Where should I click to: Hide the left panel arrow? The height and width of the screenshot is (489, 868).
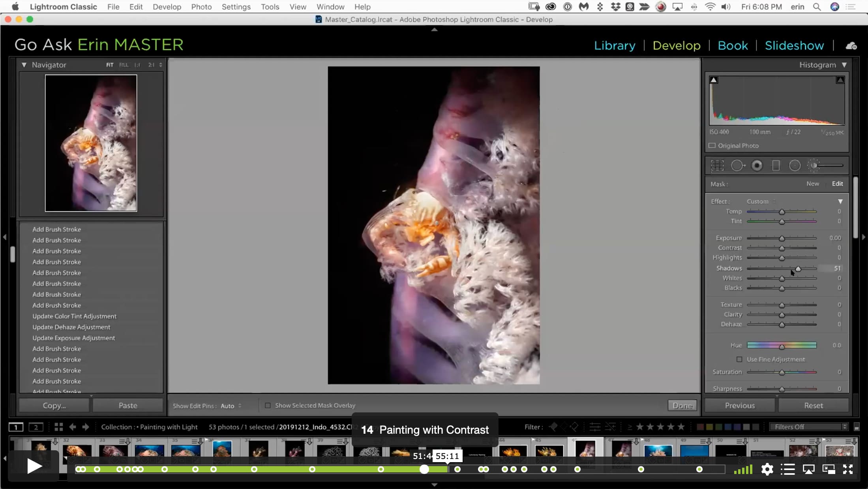(5, 237)
